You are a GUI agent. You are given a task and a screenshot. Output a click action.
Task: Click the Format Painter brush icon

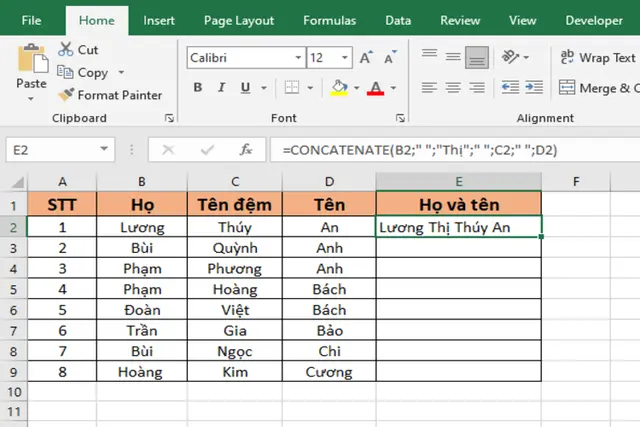coord(66,94)
